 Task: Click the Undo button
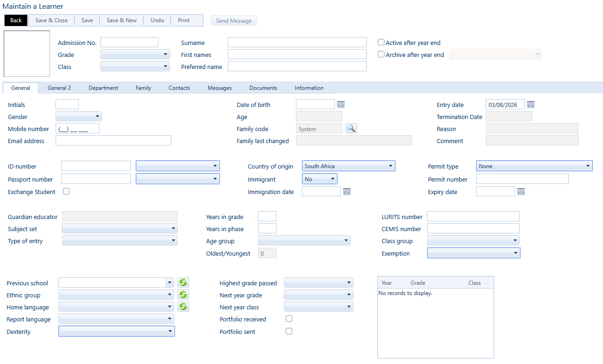coord(157,20)
